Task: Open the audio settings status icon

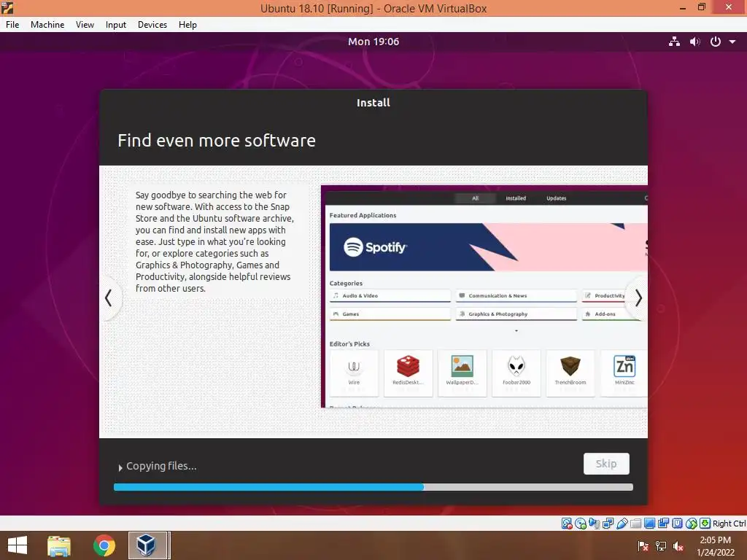Action: [x=594, y=524]
